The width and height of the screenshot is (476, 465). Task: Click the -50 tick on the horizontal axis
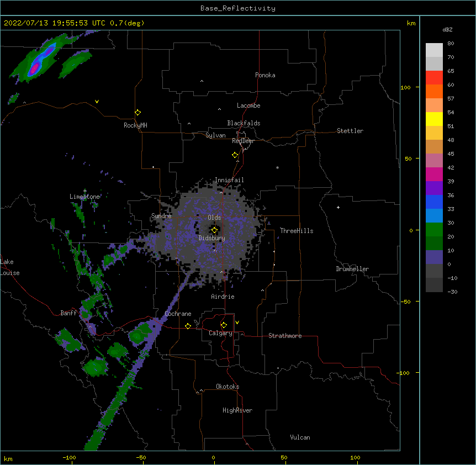click(x=141, y=457)
